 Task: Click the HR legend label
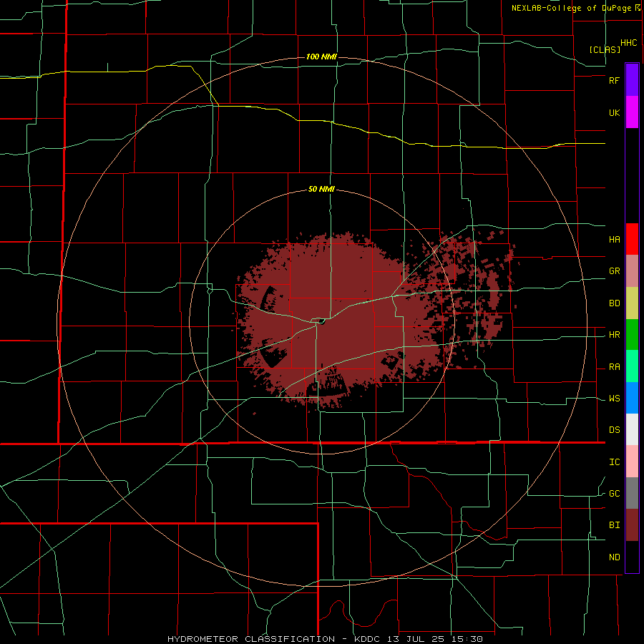pos(614,335)
